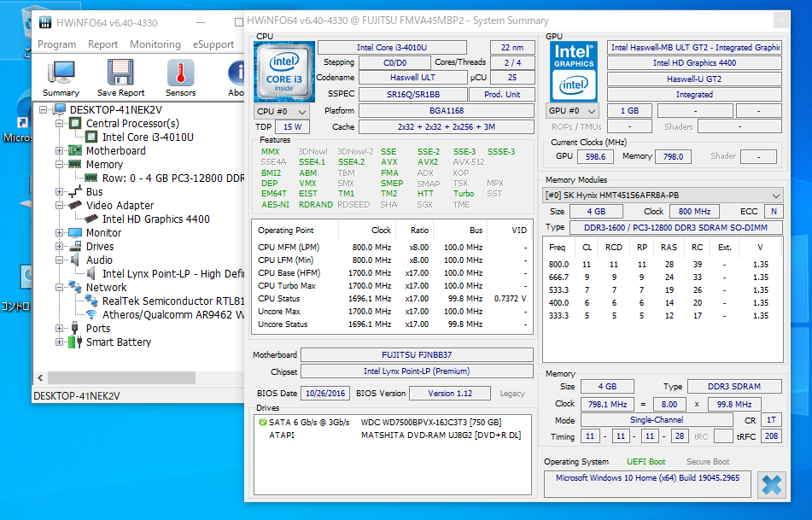Collapse the DESKTOP-41NEK2V root node
The image size is (812, 520).
pos(43,110)
